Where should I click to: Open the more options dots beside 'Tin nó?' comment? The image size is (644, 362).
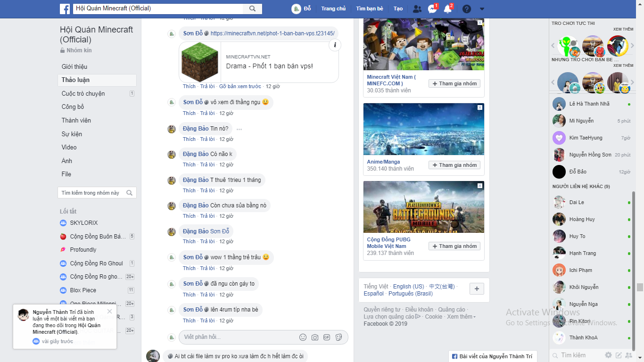pos(239,129)
